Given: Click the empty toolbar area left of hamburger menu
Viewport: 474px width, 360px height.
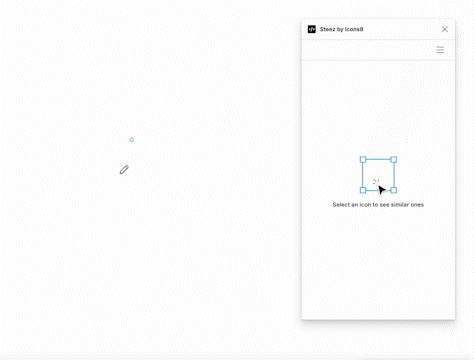Looking at the screenshot, I should point(368,50).
